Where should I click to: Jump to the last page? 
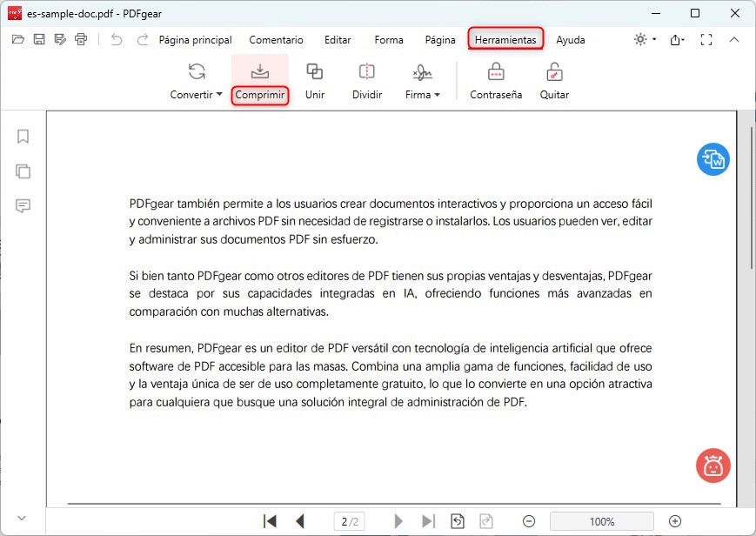coord(428,521)
